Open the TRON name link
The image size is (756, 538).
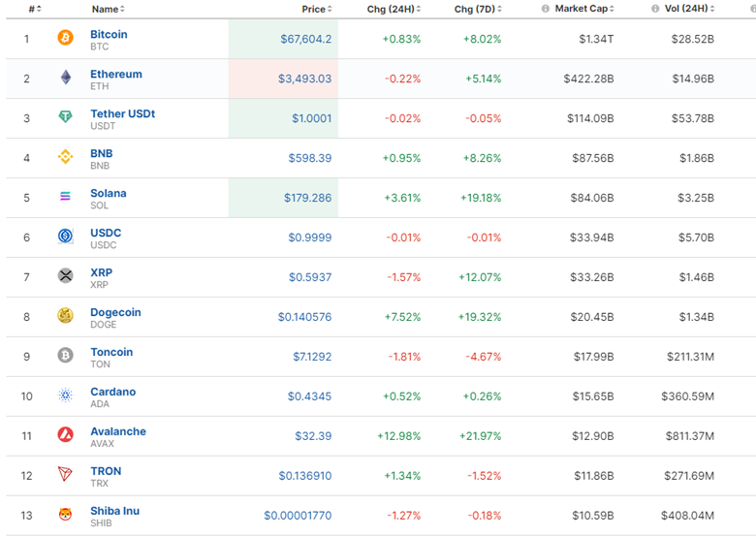tap(106, 471)
